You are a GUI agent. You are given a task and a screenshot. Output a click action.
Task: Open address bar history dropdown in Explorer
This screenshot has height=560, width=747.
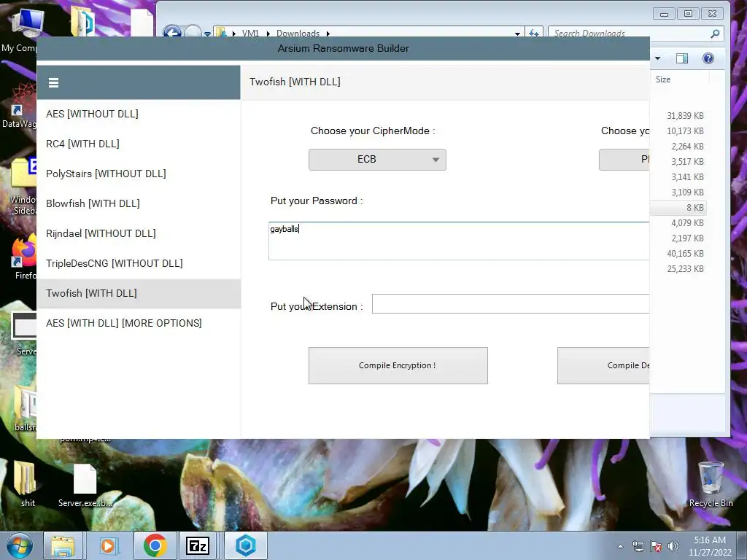(x=517, y=34)
